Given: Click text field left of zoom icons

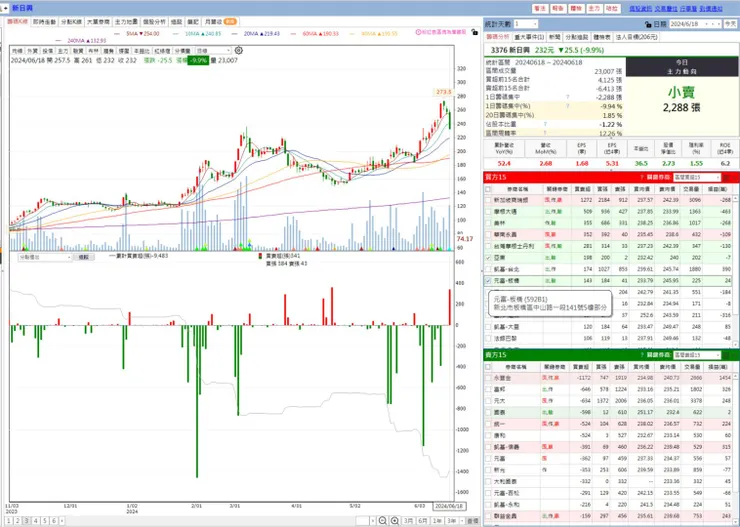Looking at the screenshot, I should (362, 521).
